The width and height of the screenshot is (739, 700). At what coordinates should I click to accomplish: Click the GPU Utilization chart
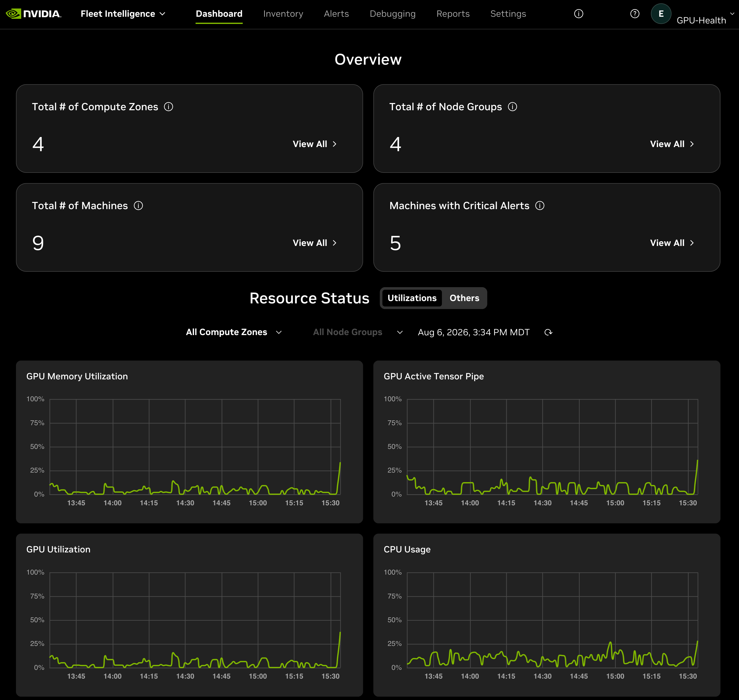[x=189, y=615]
